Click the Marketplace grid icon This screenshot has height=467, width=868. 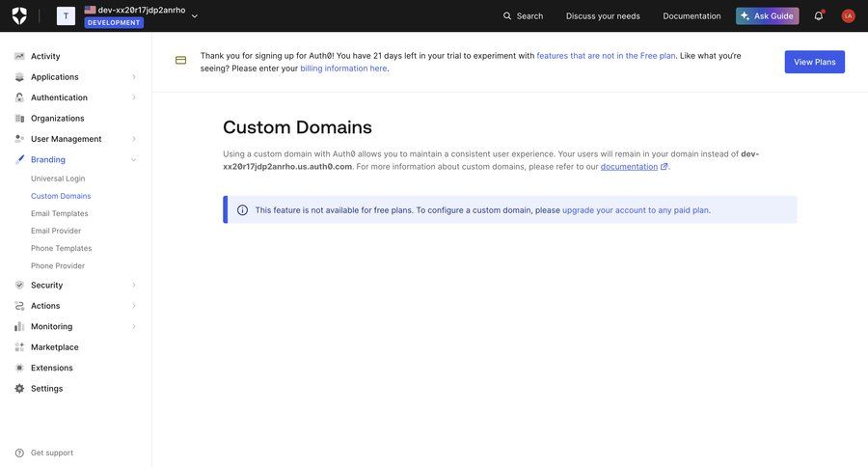[x=19, y=346]
